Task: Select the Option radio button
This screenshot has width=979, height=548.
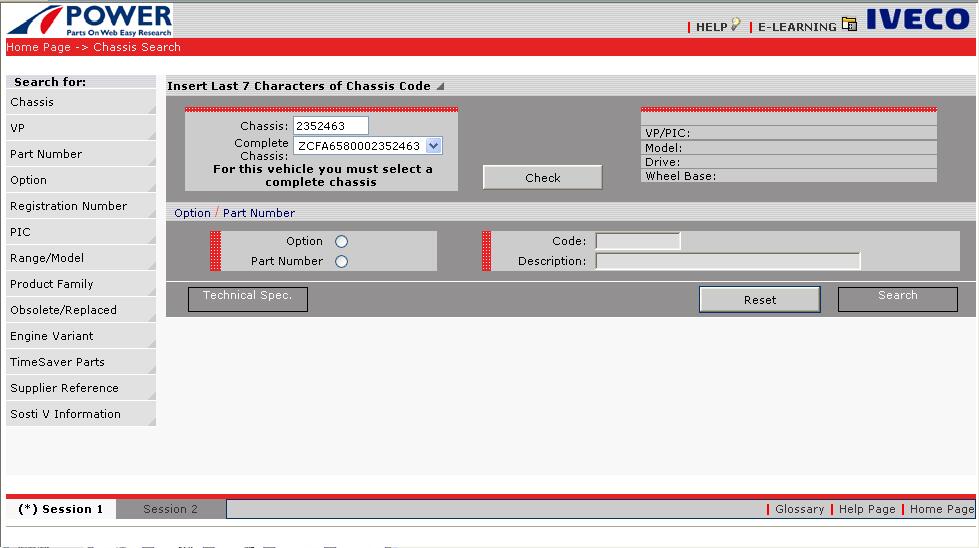Action: pyautogui.click(x=341, y=242)
